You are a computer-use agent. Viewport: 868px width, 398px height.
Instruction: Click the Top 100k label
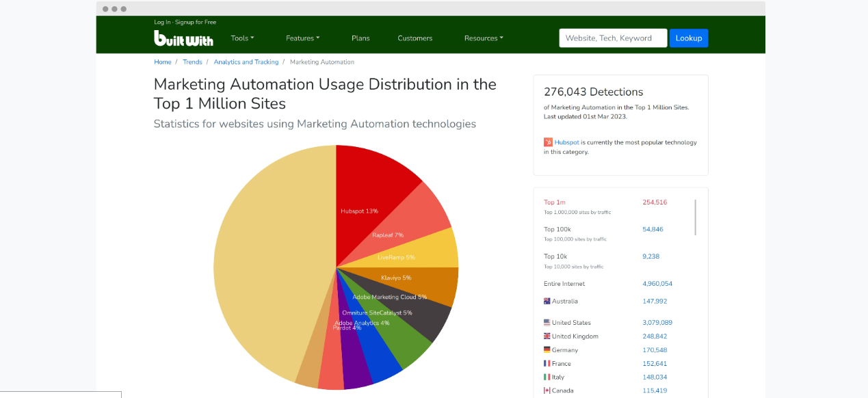click(x=557, y=229)
